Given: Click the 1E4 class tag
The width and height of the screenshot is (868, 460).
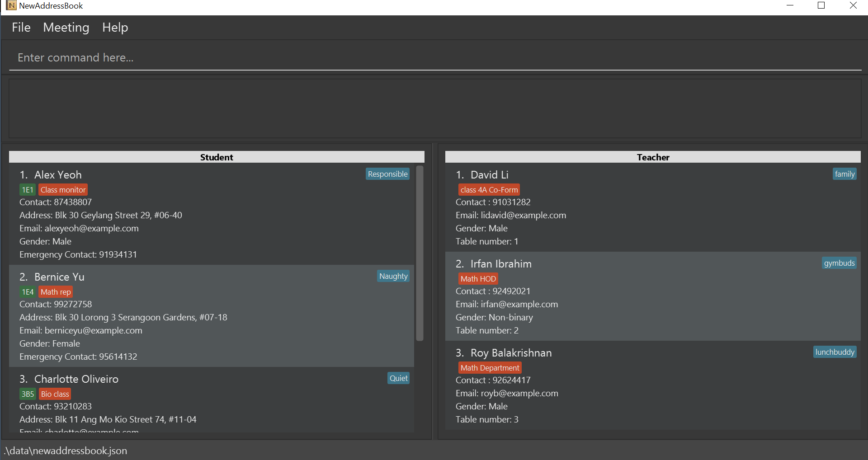Looking at the screenshot, I should click(x=28, y=292).
